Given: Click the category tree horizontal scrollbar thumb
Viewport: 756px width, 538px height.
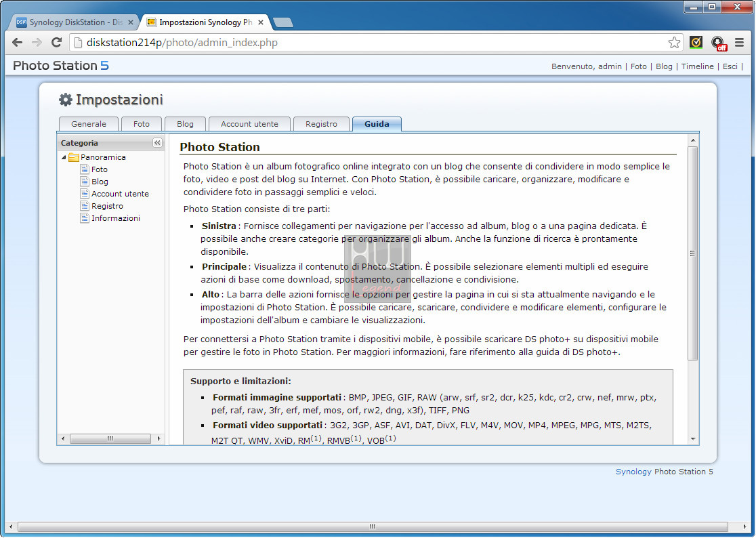Looking at the screenshot, I should (110, 438).
